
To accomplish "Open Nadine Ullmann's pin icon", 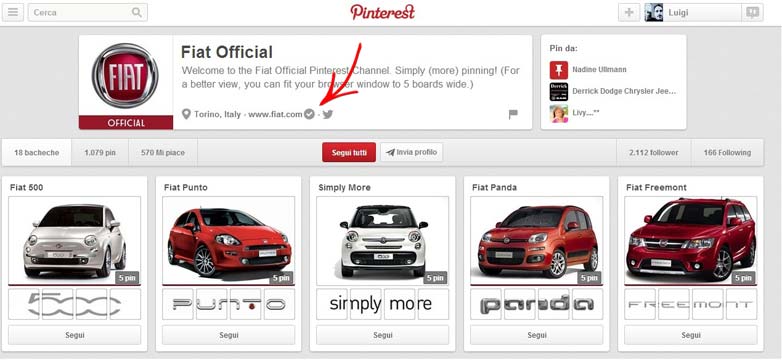I will [559, 70].
